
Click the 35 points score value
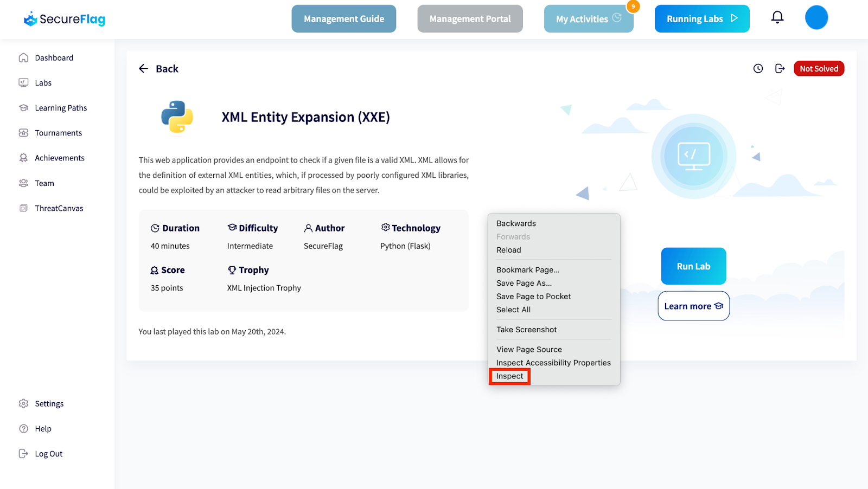click(x=167, y=288)
